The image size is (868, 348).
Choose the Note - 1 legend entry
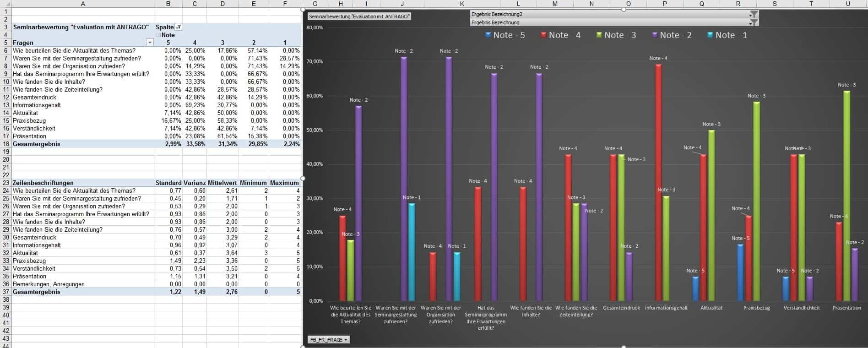(x=727, y=35)
